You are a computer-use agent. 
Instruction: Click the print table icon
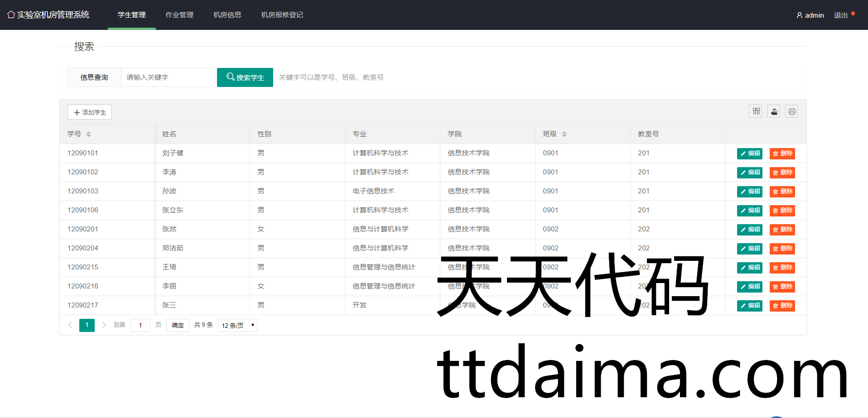(791, 111)
